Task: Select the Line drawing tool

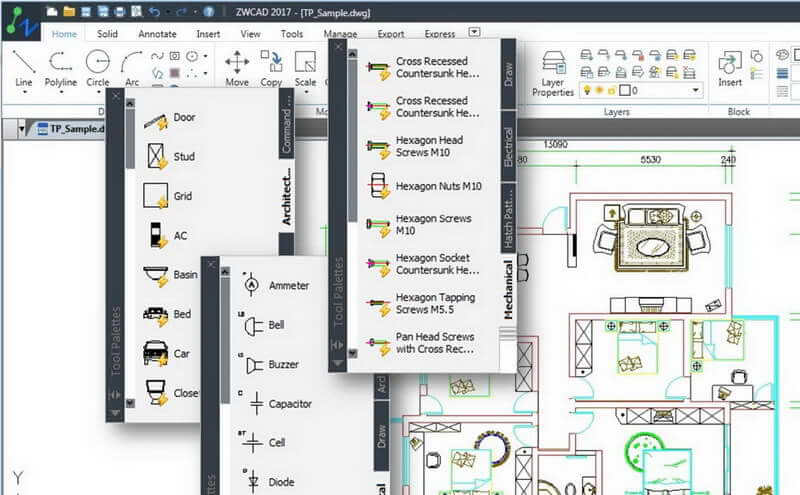Action: coord(23,67)
